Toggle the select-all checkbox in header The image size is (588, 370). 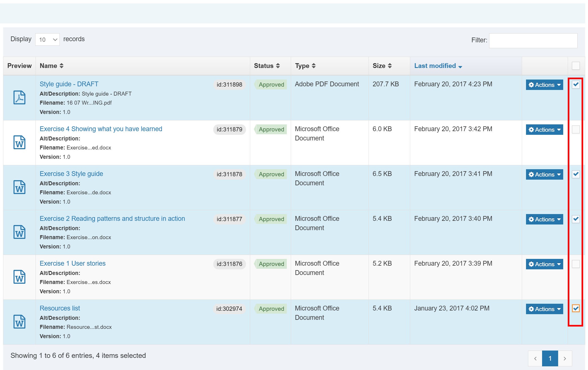pos(576,66)
